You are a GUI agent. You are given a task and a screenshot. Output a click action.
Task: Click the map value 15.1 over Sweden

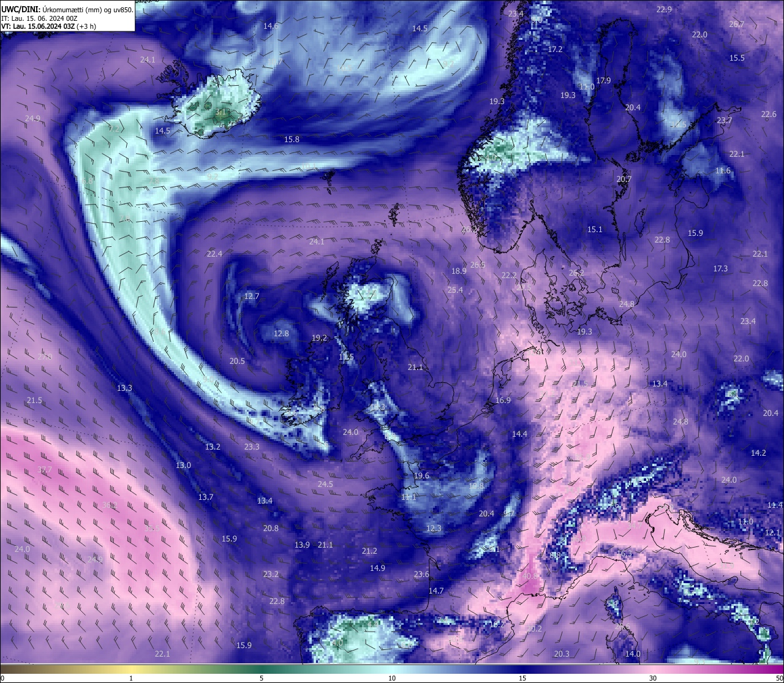[x=595, y=229]
